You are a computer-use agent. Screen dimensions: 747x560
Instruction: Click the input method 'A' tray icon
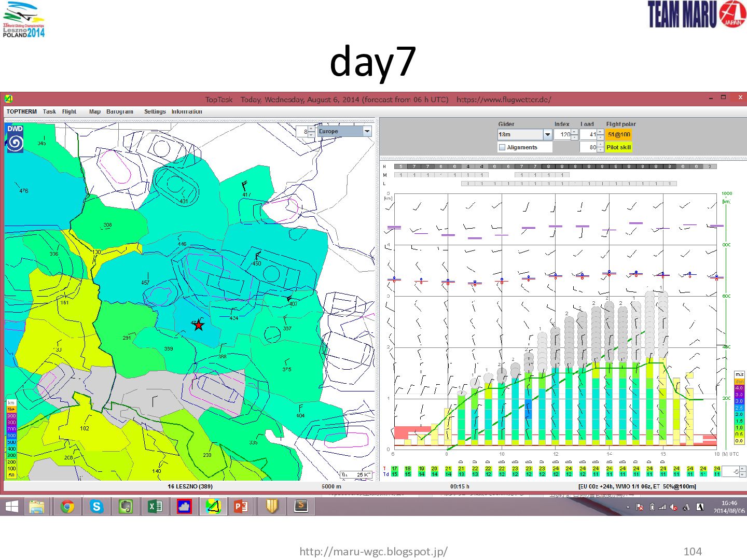[700, 507]
